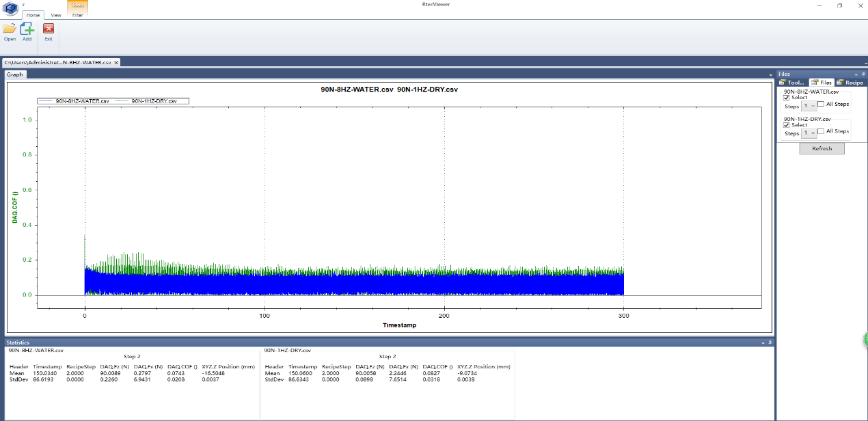This screenshot has width=868, height=421.
Task: Open the Filter ribbon tab
Action: click(77, 14)
